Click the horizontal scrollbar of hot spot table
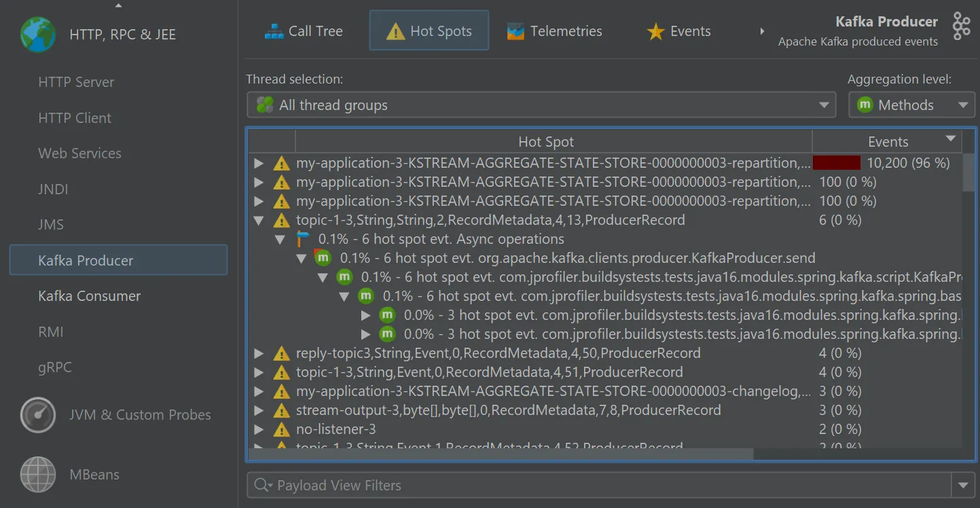 501,454
